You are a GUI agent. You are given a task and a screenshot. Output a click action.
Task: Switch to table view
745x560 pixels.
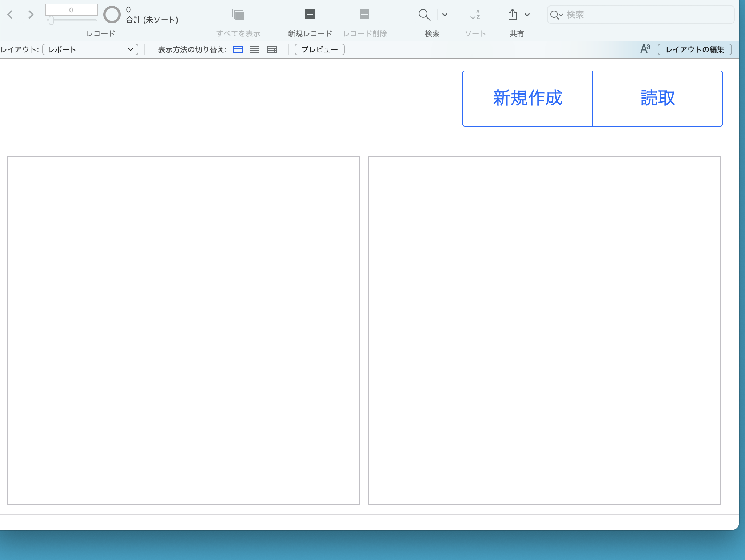272,49
